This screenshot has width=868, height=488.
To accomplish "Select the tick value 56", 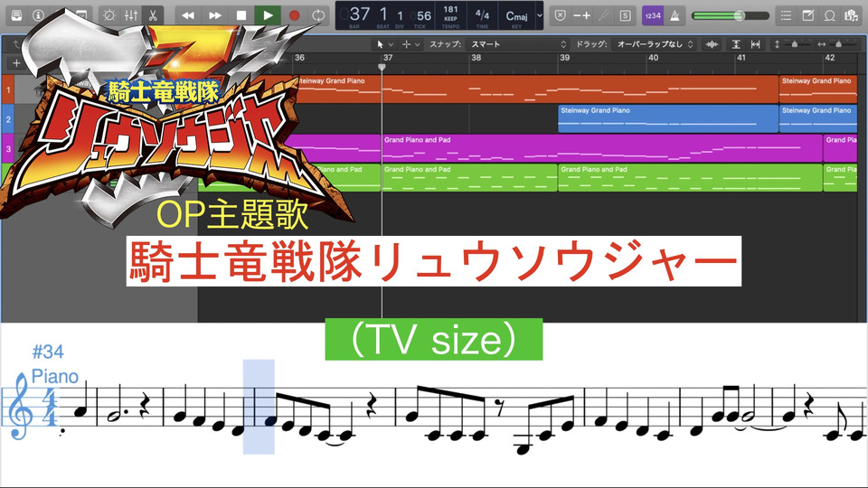I will tap(424, 16).
